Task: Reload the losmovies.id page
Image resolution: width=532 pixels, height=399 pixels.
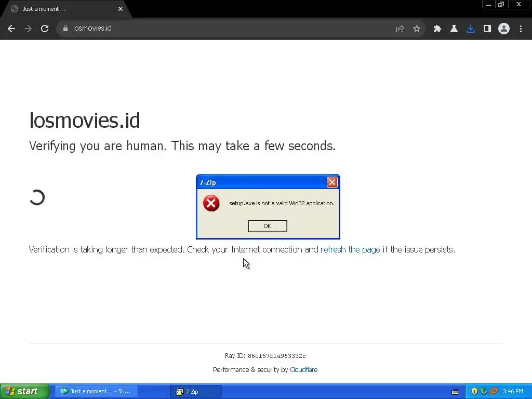Action: [45, 29]
